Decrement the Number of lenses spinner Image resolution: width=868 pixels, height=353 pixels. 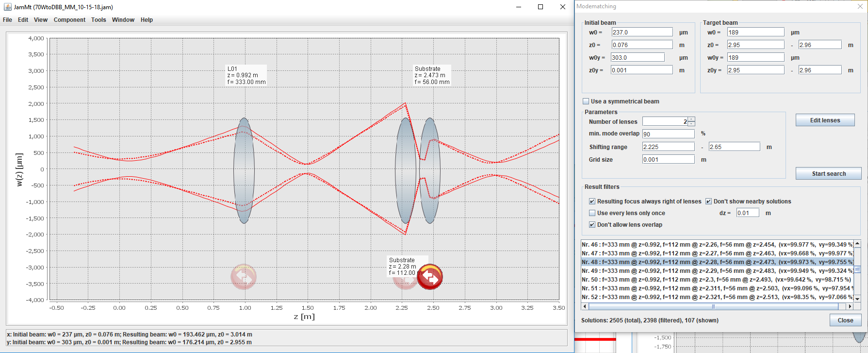click(x=691, y=124)
